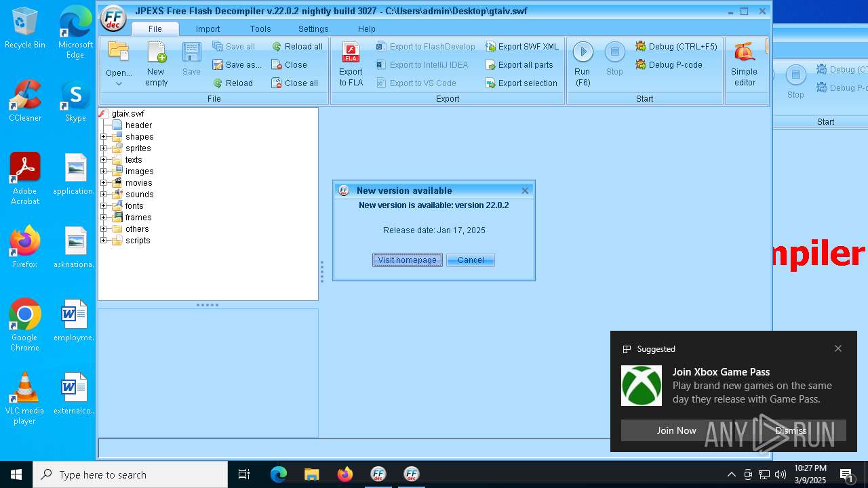Expand the shapes folder node
This screenshot has width=868, height=488.
click(x=104, y=137)
